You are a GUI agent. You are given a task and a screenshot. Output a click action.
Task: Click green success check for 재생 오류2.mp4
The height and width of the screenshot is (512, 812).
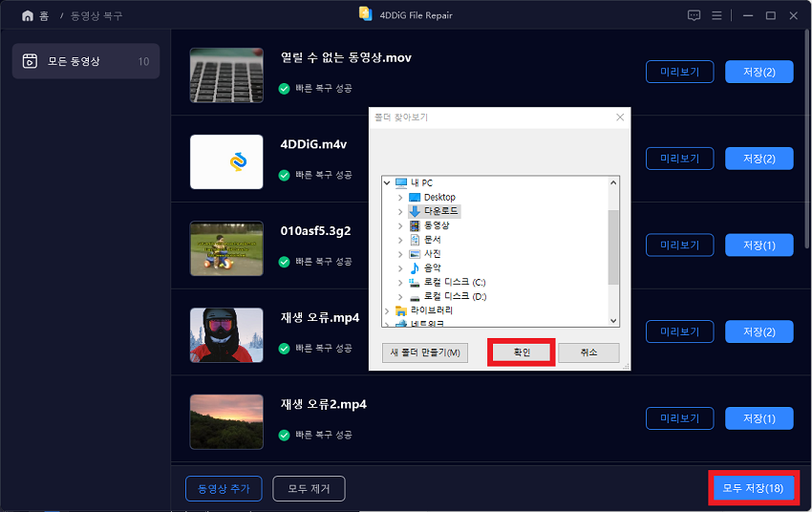tap(284, 436)
